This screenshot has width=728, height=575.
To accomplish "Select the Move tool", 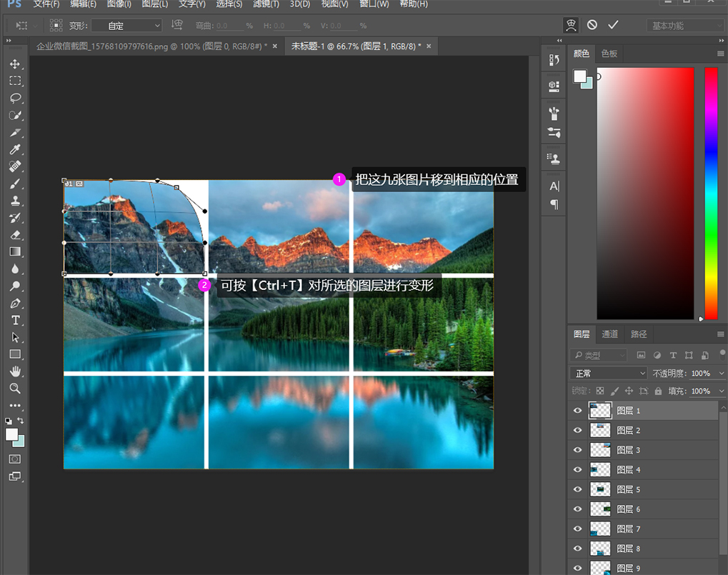I will point(15,64).
